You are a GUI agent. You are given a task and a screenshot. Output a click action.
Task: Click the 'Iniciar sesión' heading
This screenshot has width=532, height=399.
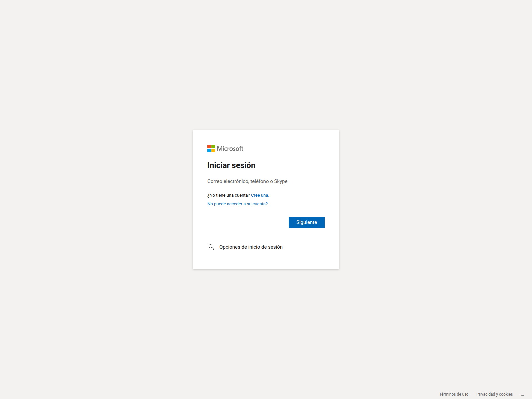point(231,165)
